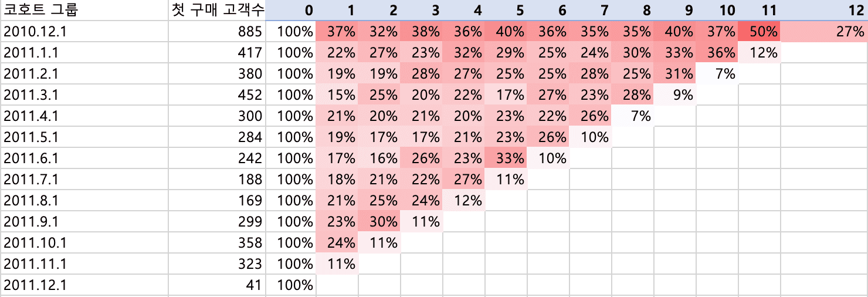Select the 2011.4.1 cohort cell
This screenshot has height=297, width=868.
[84, 116]
